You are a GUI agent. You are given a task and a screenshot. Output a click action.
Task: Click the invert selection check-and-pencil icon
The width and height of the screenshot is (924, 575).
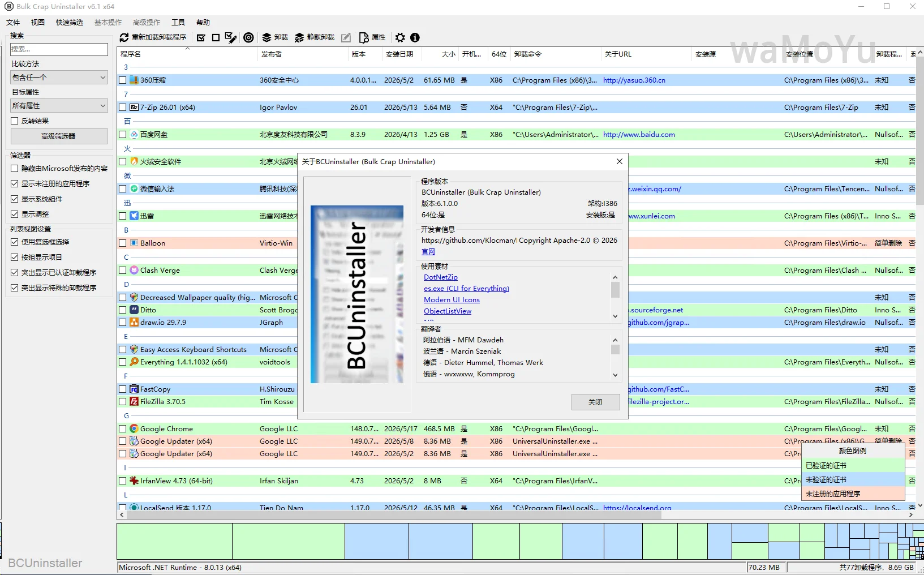point(231,37)
